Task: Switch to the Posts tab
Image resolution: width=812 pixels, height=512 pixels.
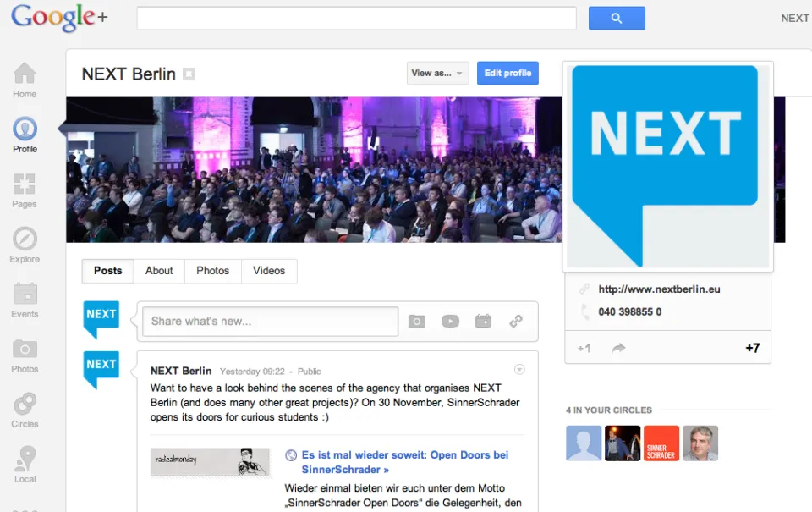Action: click(107, 271)
